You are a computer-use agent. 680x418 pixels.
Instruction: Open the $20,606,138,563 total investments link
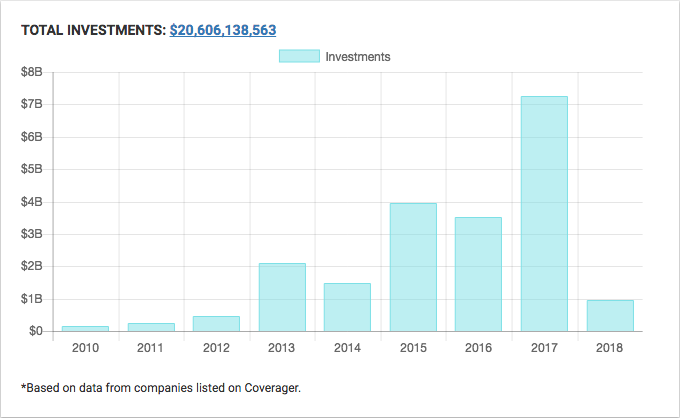pos(236,31)
